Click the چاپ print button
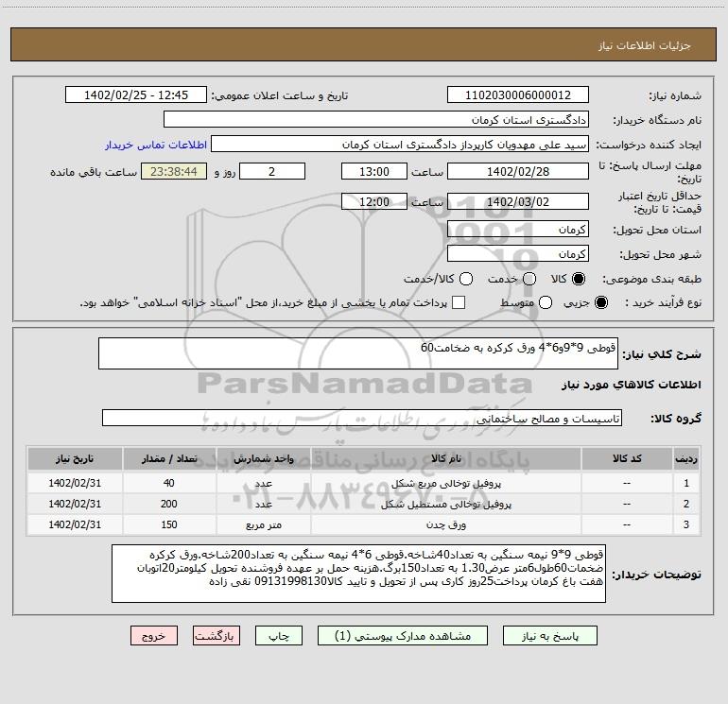 (279, 636)
